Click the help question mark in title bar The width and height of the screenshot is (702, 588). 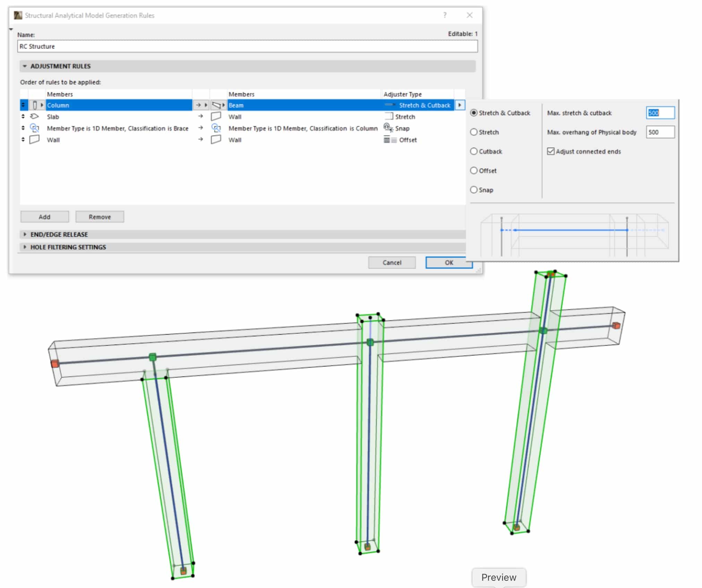tap(445, 15)
